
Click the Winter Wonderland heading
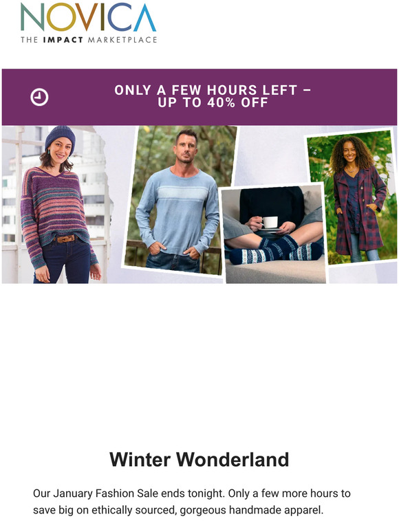point(199,459)
